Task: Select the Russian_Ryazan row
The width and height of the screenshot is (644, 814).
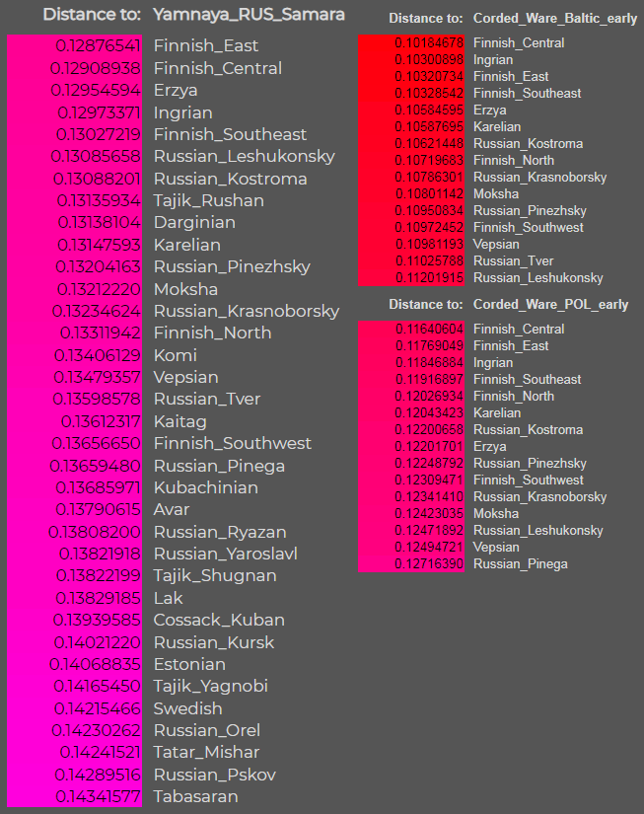Action: [220, 532]
